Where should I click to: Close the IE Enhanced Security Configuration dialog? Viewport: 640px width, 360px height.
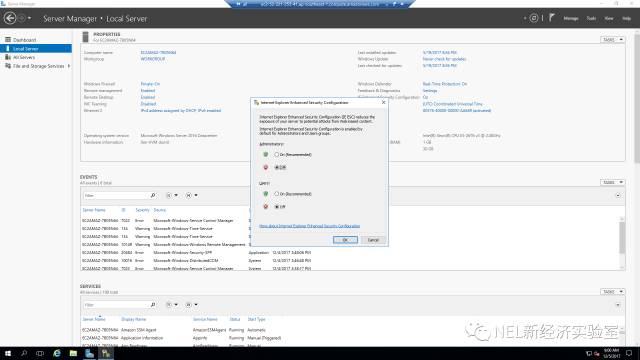pos(383,102)
